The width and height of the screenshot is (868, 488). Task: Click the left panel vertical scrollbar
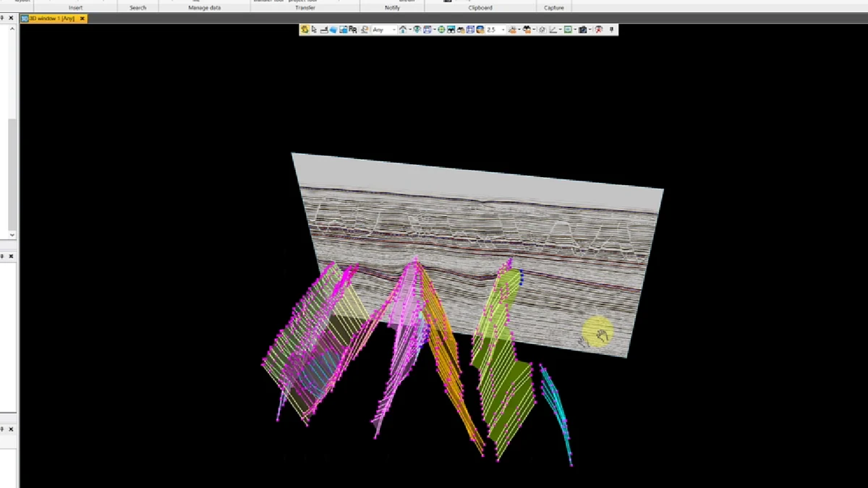click(x=12, y=174)
